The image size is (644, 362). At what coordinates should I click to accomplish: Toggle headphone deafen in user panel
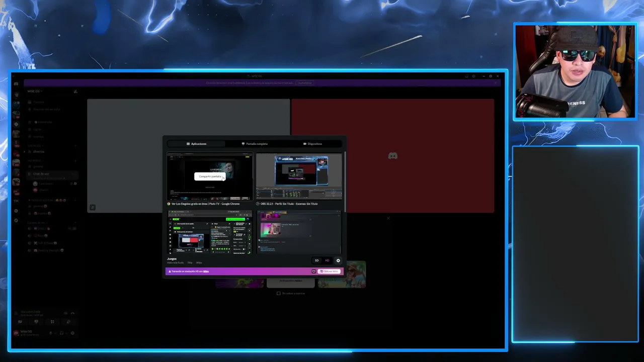pos(62,333)
